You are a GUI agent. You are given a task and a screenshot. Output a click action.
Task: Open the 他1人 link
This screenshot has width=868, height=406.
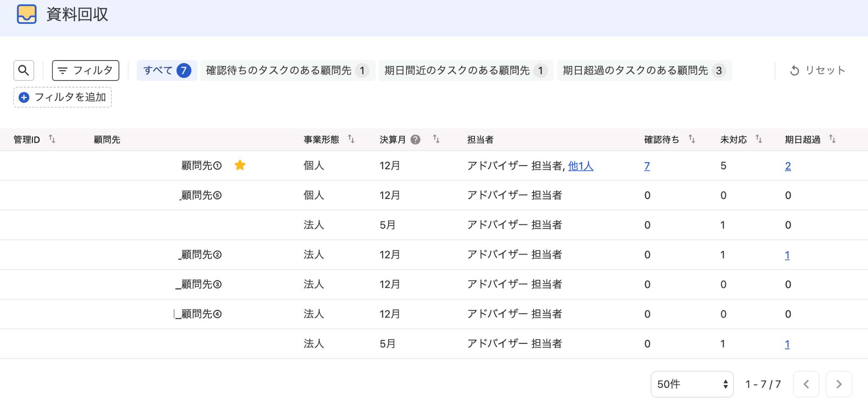tap(581, 166)
